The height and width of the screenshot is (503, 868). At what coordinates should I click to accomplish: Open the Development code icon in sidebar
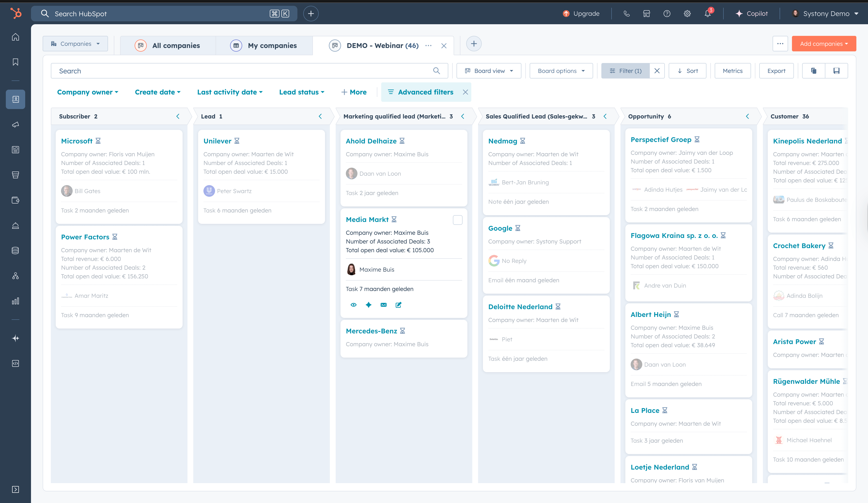point(15,363)
